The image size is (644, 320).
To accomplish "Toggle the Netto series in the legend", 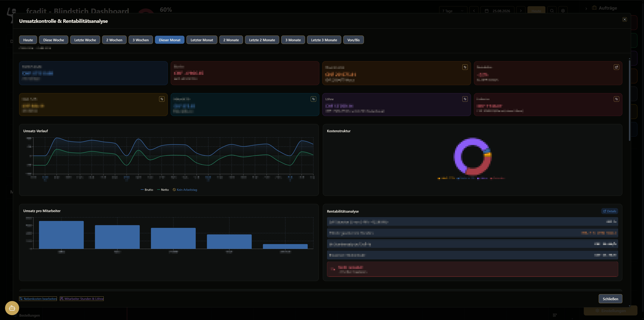I will point(163,190).
